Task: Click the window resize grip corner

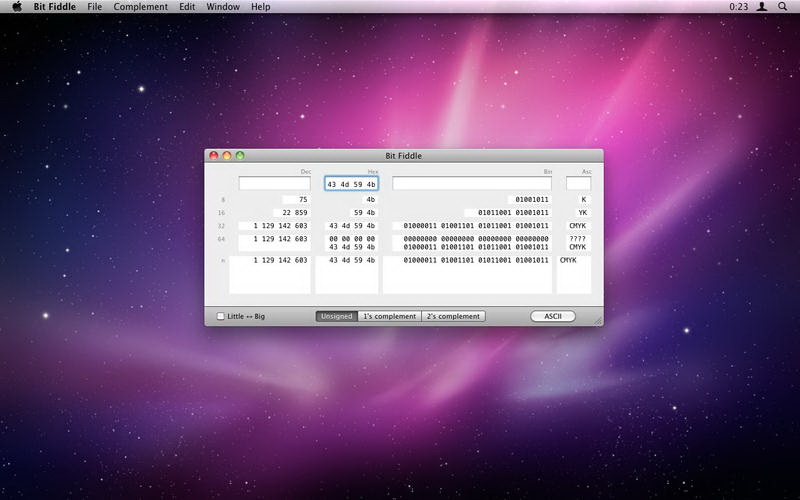Action: click(x=598, y=320)
